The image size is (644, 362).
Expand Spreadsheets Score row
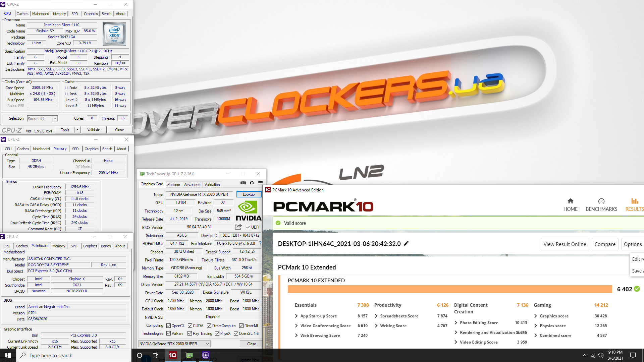[376, 316]
